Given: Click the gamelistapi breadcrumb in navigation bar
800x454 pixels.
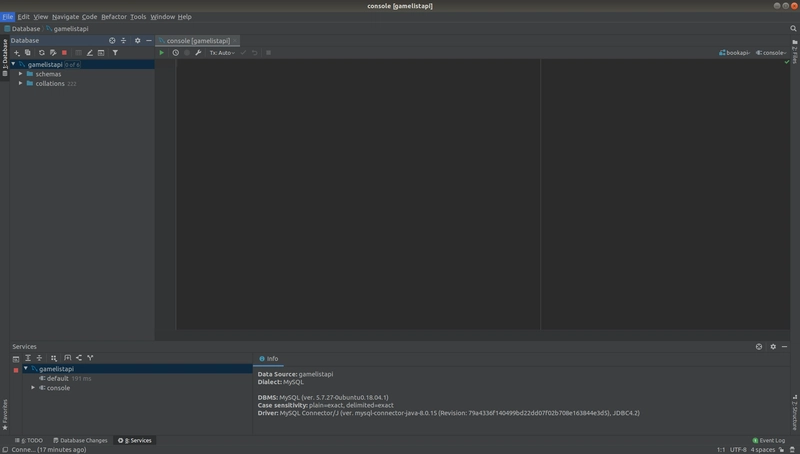Looking at the screenshot, I should coord(67,29).
